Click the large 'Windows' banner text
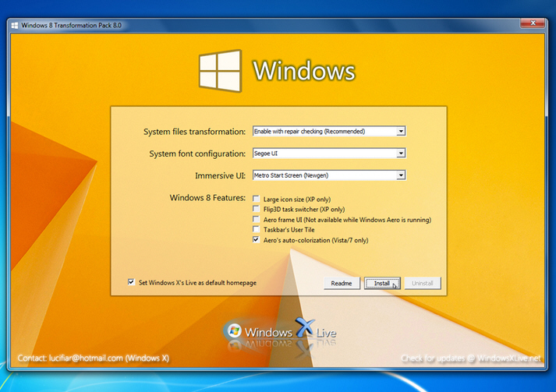 point(304,71)
